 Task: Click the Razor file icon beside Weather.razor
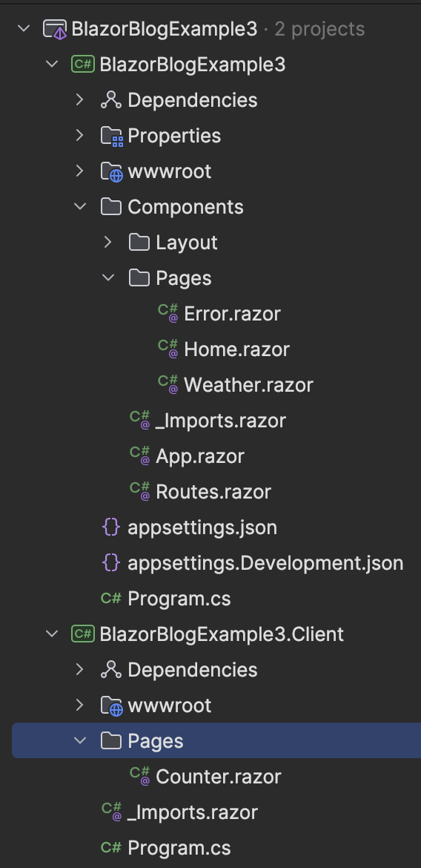coord(168,384)
